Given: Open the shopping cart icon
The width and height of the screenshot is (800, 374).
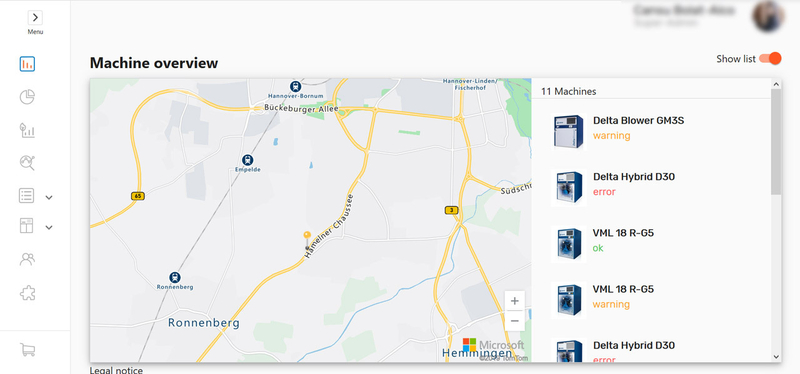Looking at the screenshot, I should tap(28, 350).
